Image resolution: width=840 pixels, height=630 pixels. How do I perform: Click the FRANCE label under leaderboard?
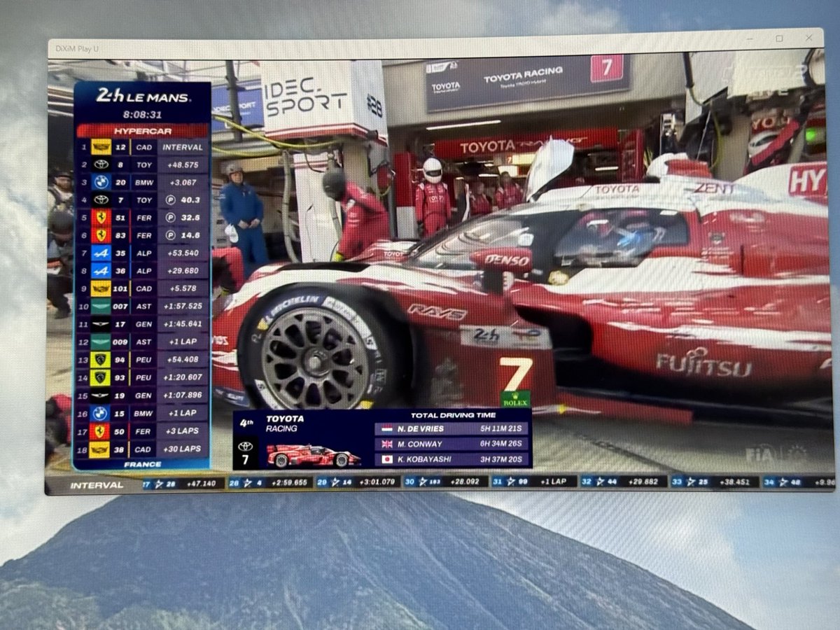pos(143,464)
